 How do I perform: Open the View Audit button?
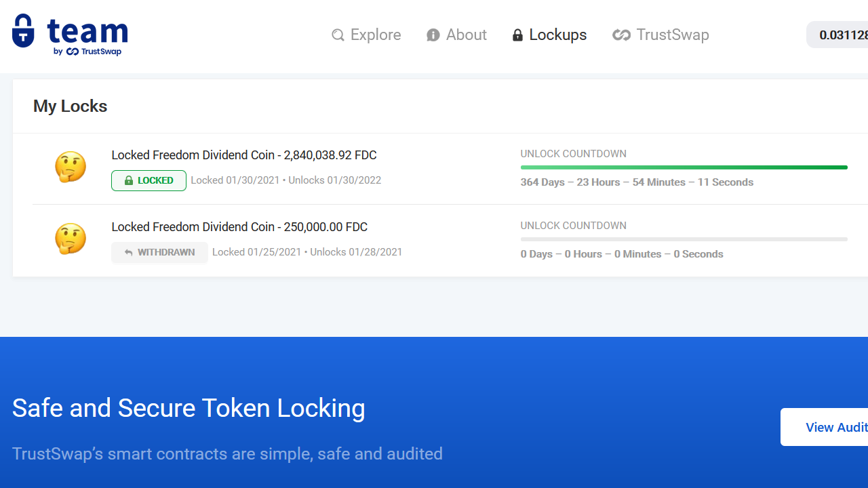click(827, 427)
